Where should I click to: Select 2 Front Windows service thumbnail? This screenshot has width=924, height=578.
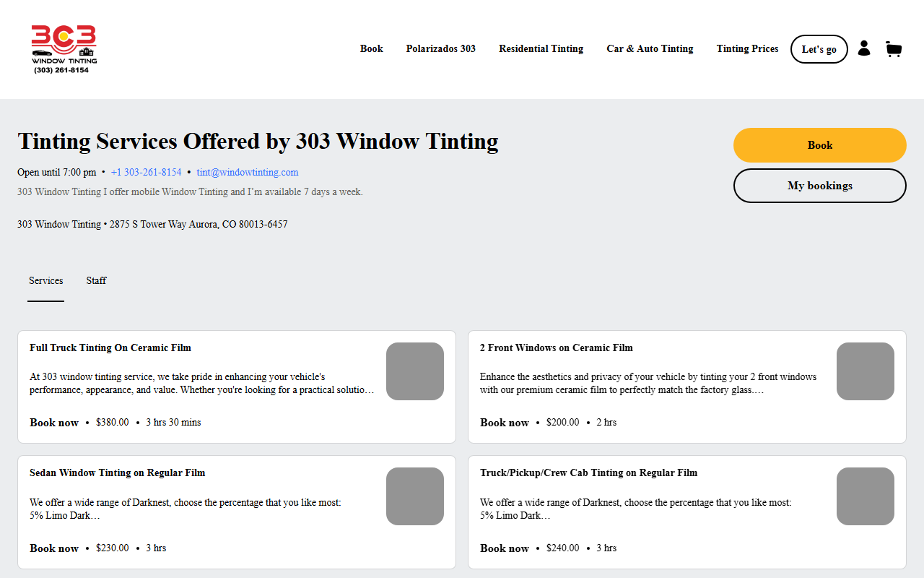pos(866,371)
